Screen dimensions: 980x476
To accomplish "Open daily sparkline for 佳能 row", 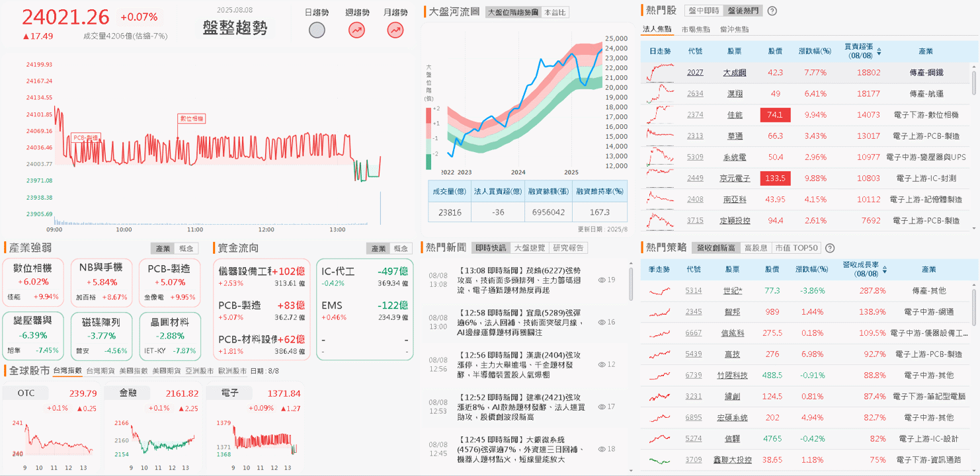I will [661, 115].
